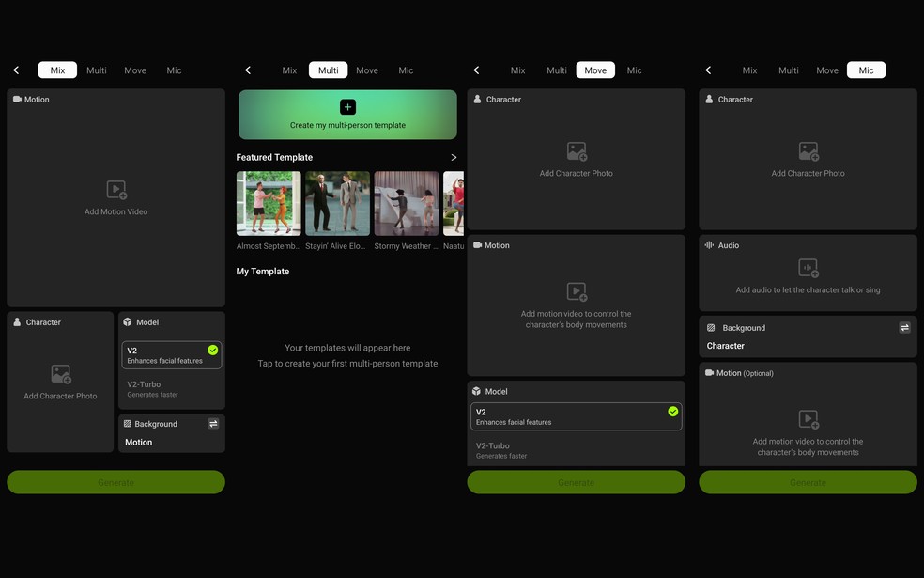
Task: Open the Stayin' Alive template thumbnail
Action: tap(338, 204)
